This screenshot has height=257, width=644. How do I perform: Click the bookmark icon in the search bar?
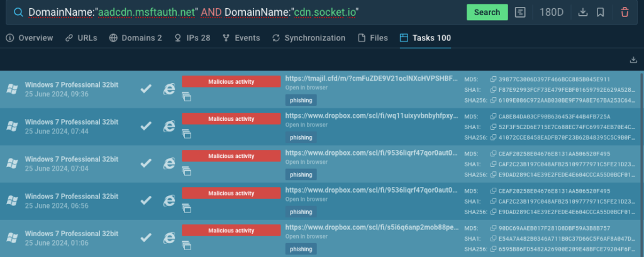click(x=601, y=12)
